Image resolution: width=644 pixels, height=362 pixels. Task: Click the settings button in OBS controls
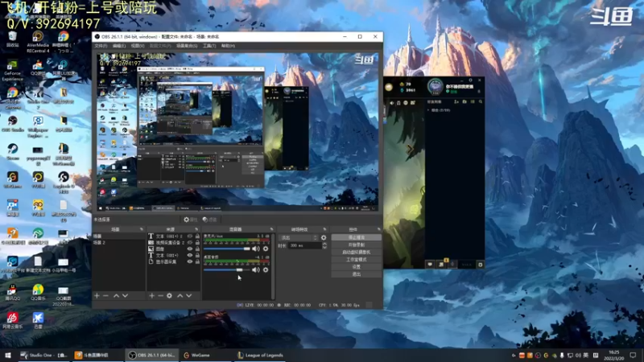click(356, 267)
